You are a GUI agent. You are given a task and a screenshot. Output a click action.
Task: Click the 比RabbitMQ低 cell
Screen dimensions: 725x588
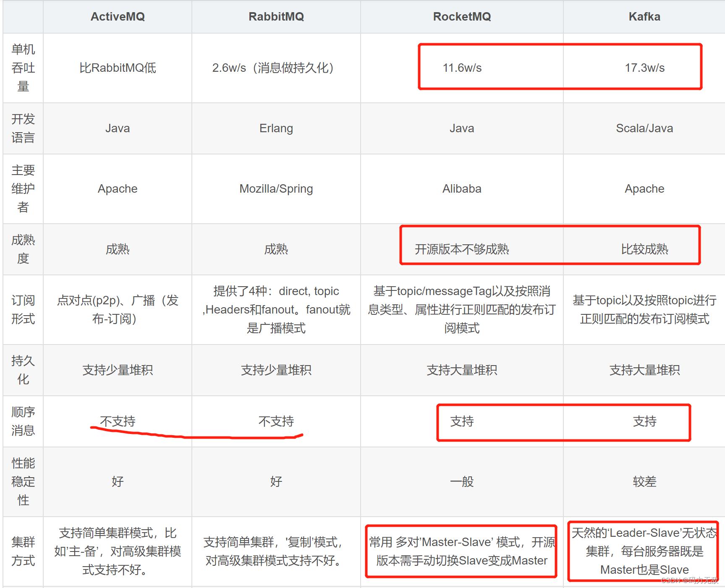pos(118,68)
